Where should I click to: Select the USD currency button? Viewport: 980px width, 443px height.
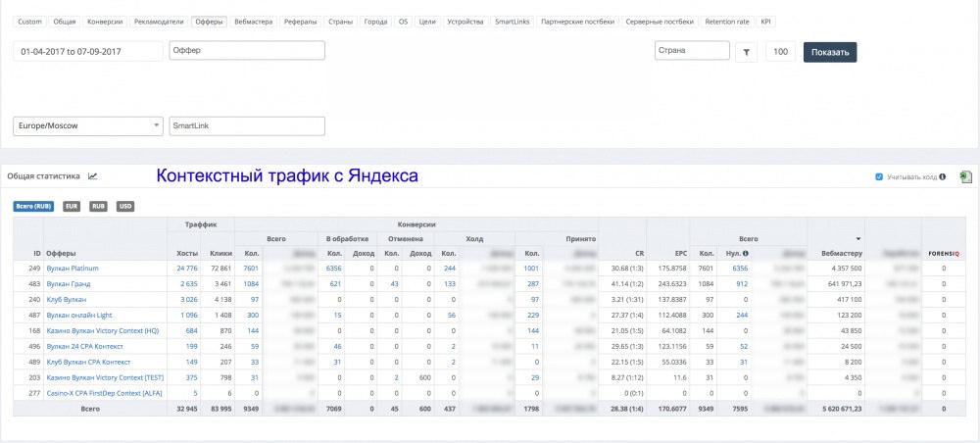coord(125,206)
